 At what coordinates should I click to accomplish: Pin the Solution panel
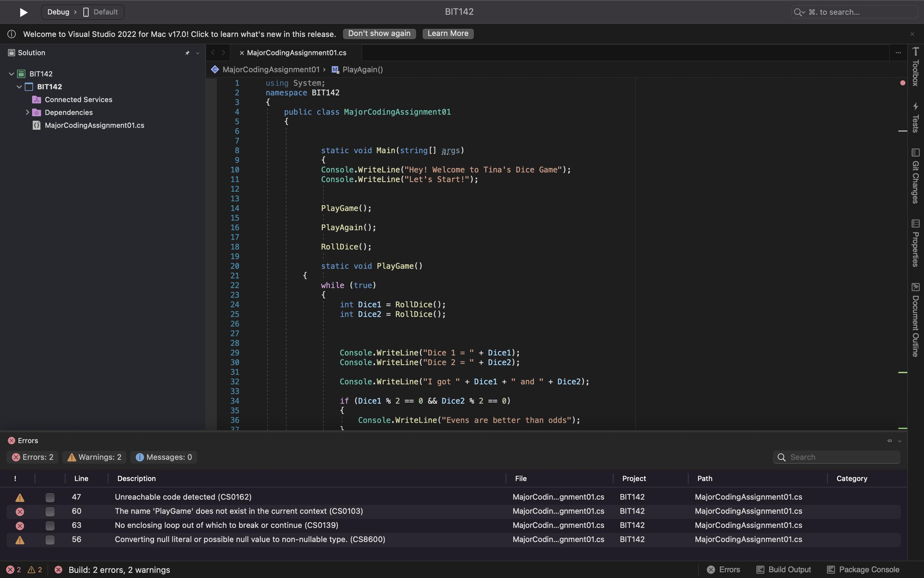point(187,53)
